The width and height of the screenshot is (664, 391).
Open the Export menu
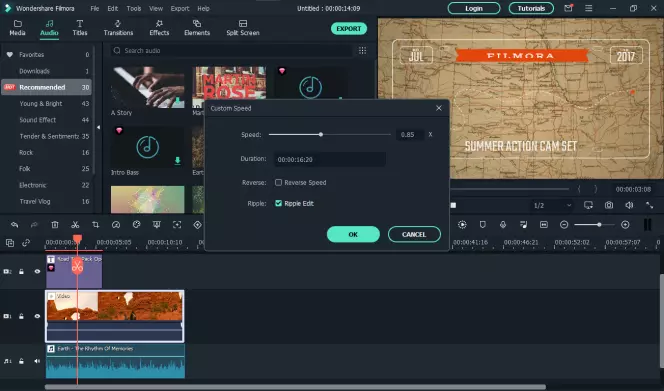coord(180,8)
